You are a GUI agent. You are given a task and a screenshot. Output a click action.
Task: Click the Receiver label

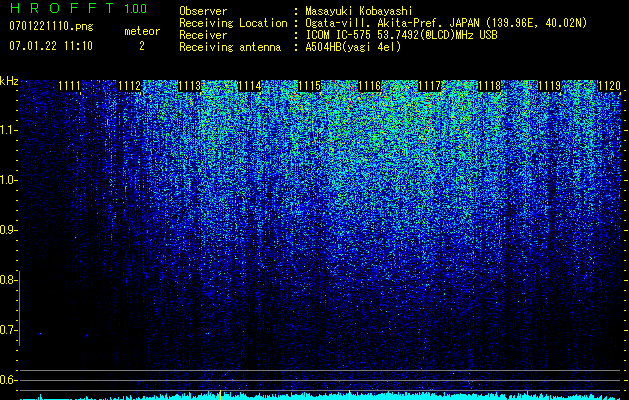pos(203,35)
